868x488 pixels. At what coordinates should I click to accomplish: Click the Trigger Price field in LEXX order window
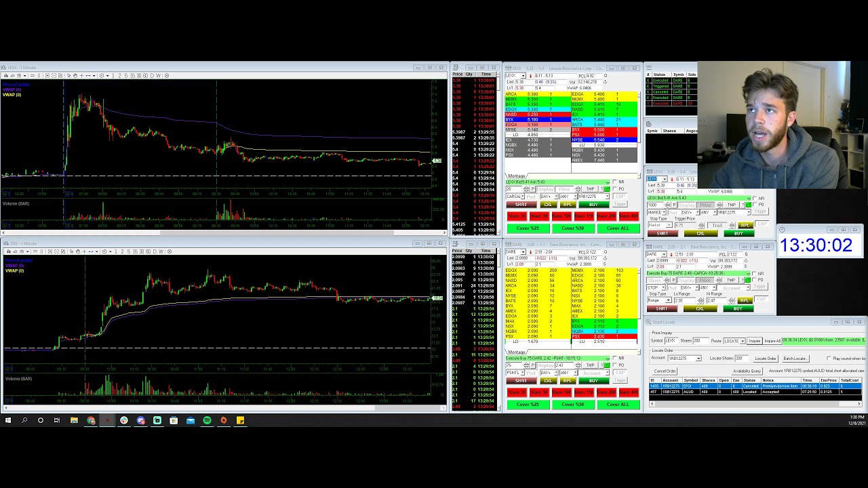point(686,225)
